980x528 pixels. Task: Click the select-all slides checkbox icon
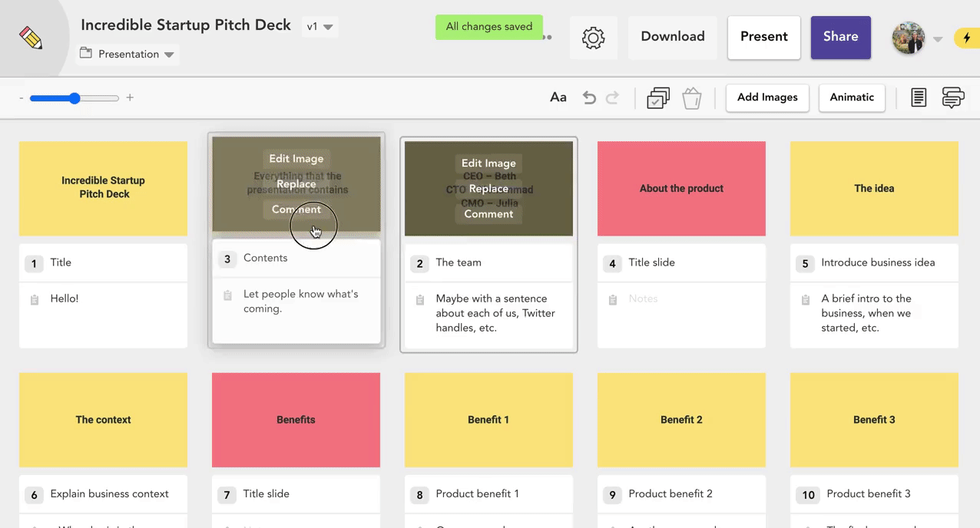pyautogui.click(x=658, y=98)
